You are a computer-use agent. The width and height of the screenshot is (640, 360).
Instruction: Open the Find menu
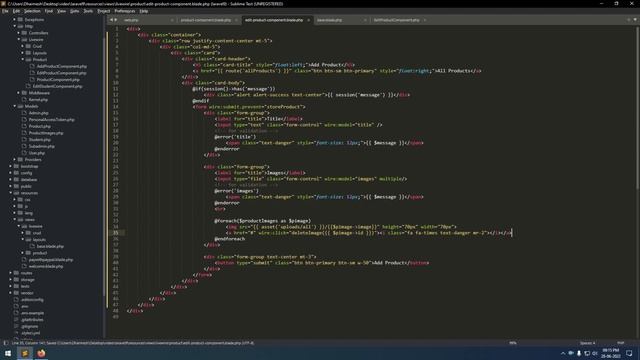click(49, 11)
